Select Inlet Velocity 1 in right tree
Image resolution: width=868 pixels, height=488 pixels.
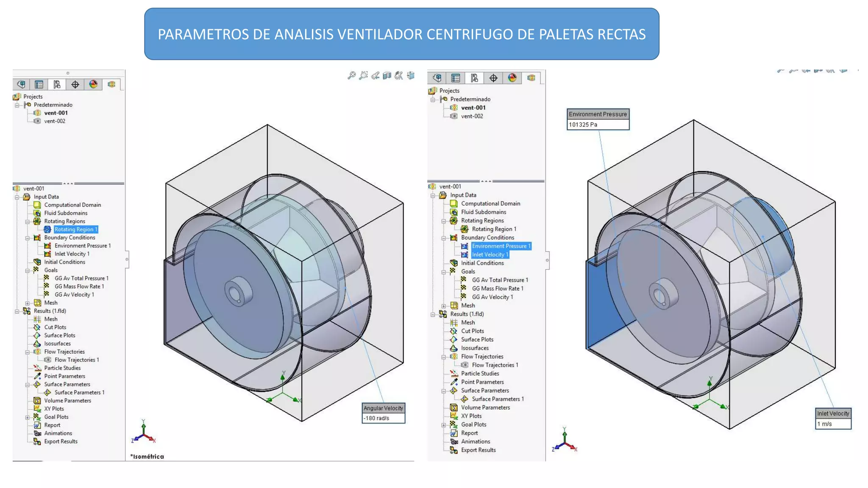(490, 255)
